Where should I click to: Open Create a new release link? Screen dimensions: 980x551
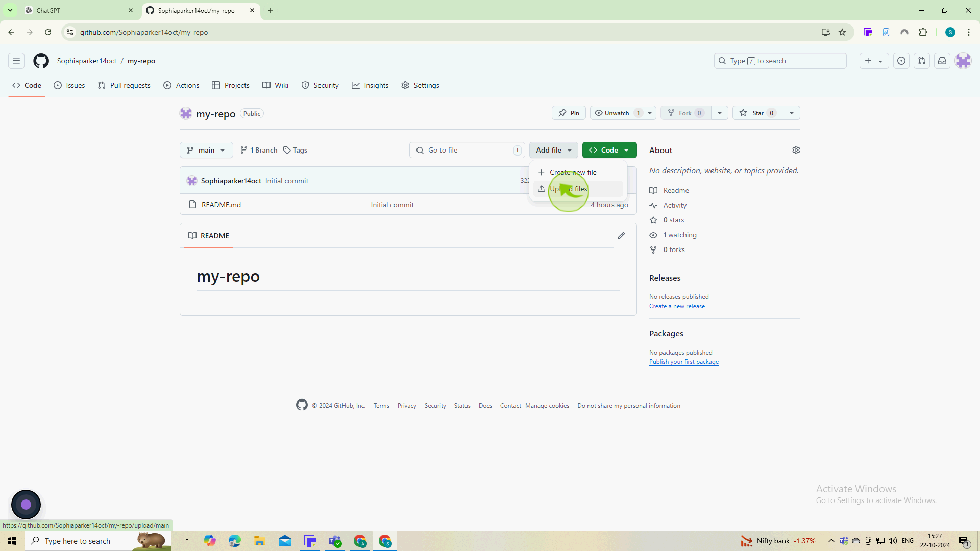point(677,306)
